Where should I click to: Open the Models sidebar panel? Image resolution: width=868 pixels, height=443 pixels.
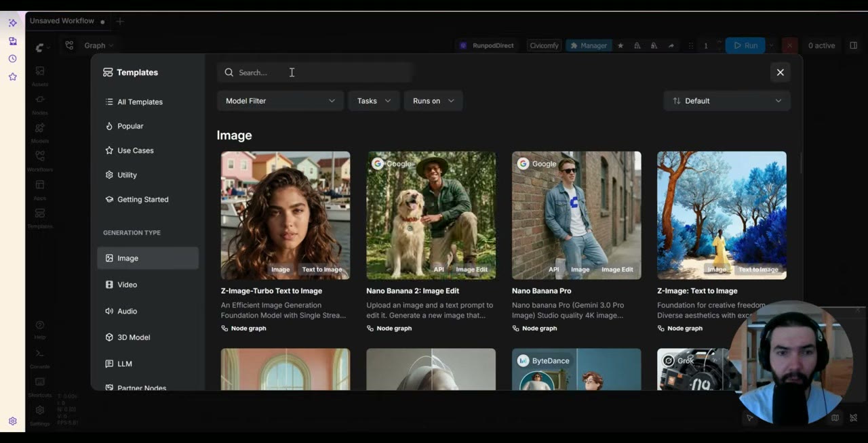40,133
